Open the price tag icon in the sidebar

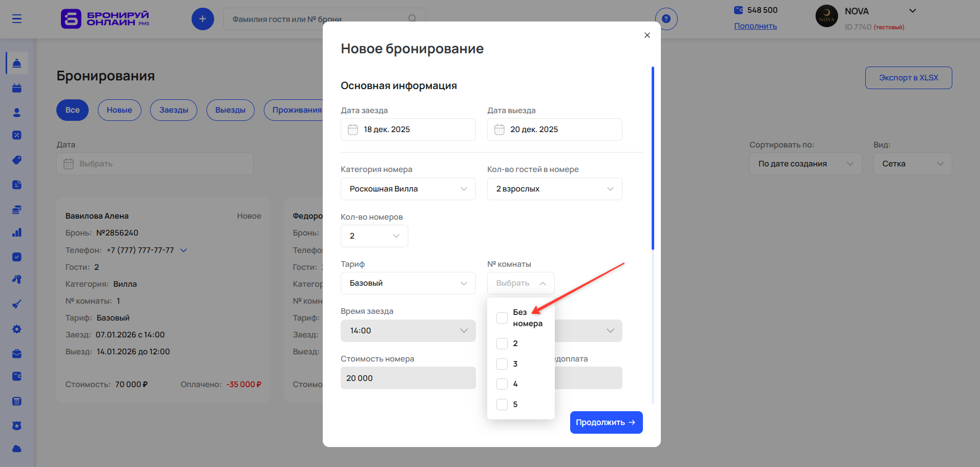17,160
